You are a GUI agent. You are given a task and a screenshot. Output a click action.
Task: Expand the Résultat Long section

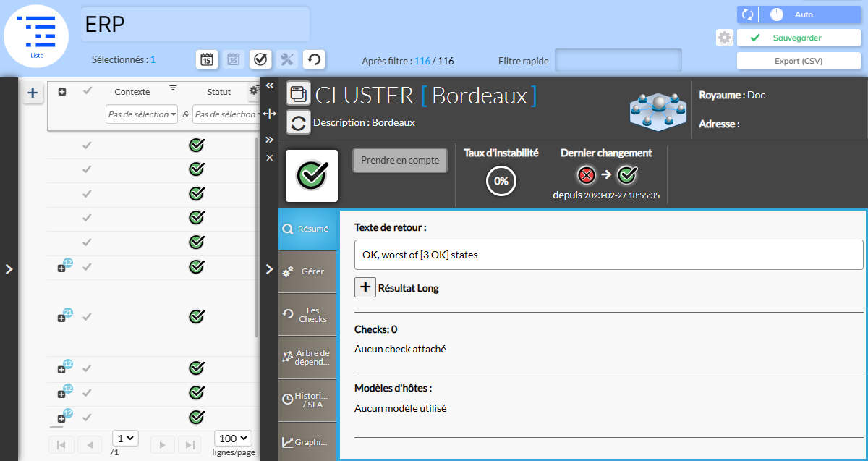(x=365, y=287)
